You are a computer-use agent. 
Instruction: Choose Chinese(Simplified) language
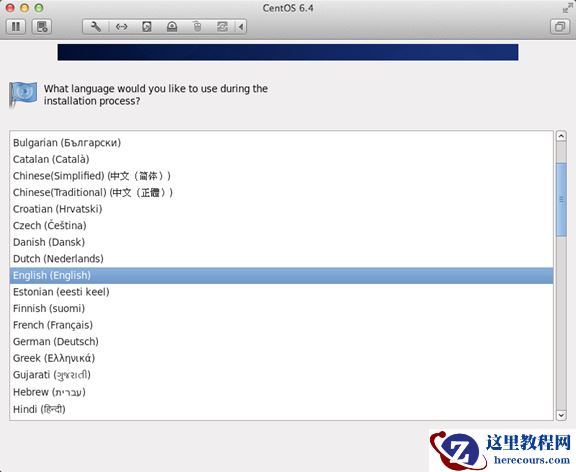[x=281, y=176]
